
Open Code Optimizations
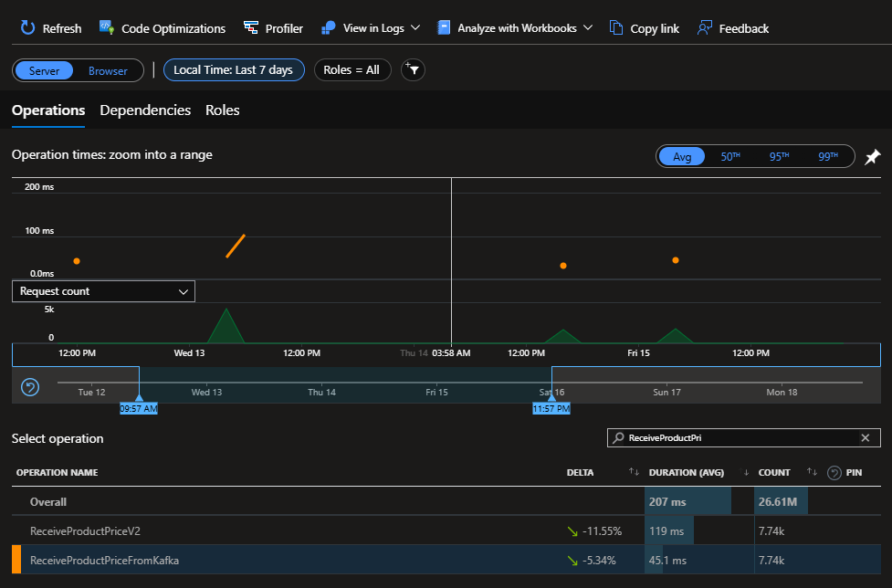[163, 28]
